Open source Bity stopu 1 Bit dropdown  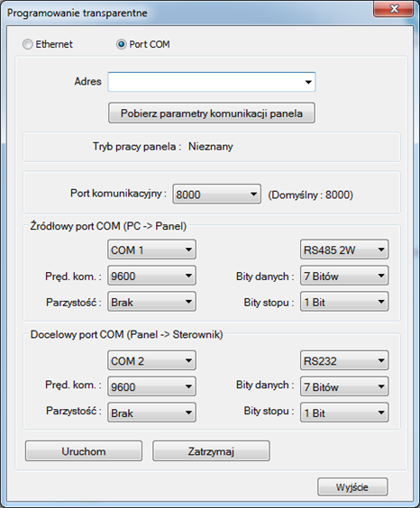(344, 302)
